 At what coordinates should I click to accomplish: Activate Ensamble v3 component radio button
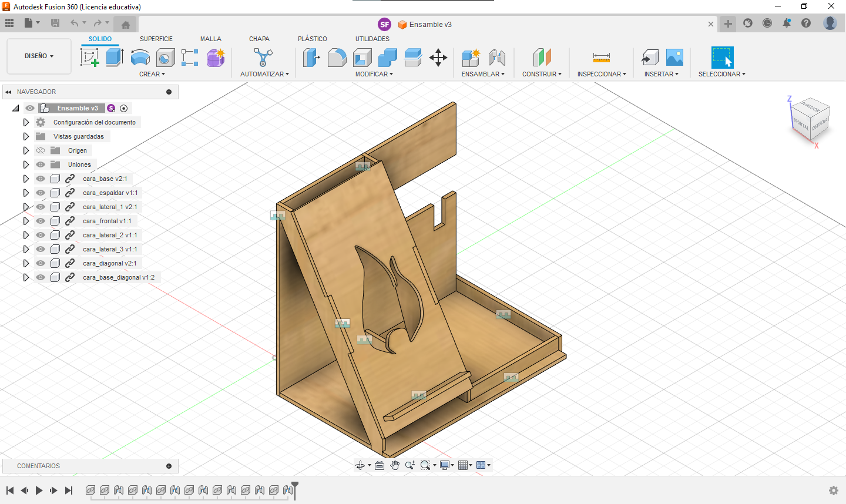point(123,108)
